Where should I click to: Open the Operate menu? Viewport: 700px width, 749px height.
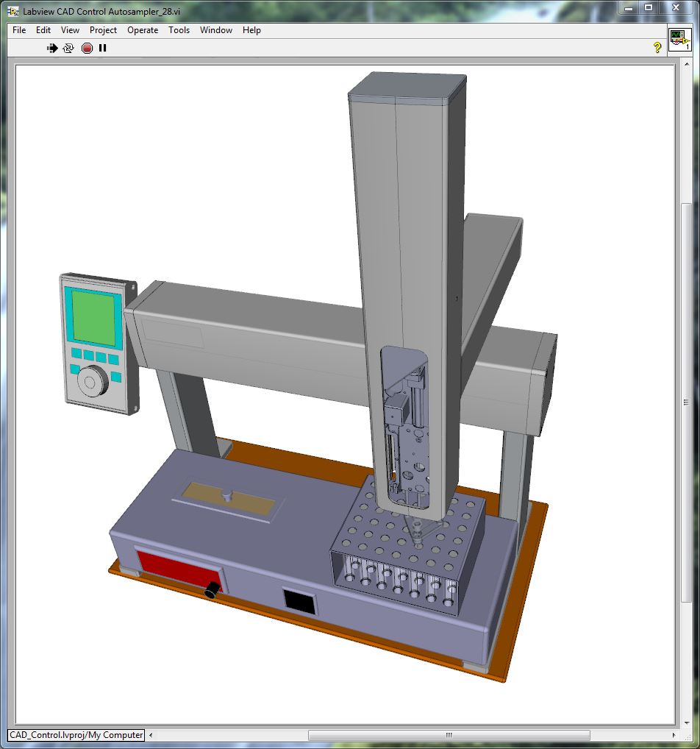(143, 30)
